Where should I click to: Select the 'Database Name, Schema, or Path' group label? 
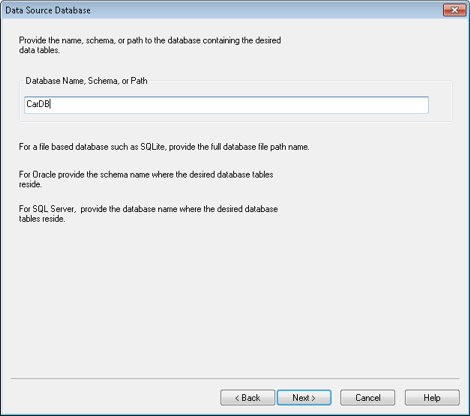(x=86, y=81)
